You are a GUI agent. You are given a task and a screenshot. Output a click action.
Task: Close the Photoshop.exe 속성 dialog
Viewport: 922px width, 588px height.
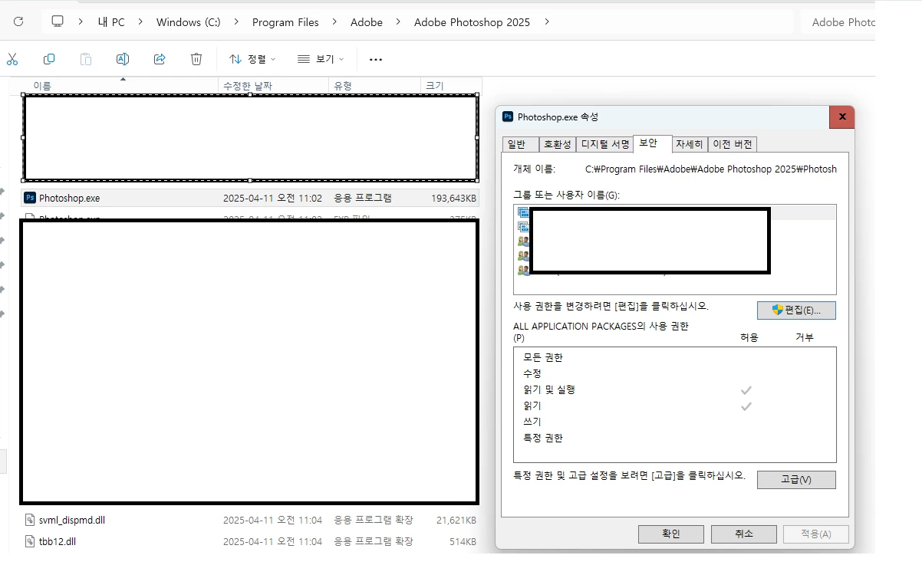pyautogui.click(x=841, y=117)
